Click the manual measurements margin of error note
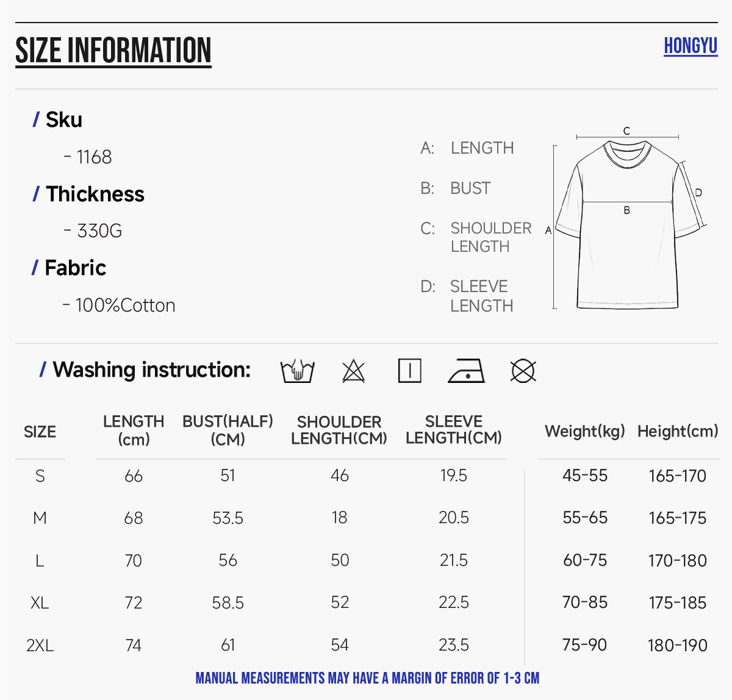 [367, 678]
